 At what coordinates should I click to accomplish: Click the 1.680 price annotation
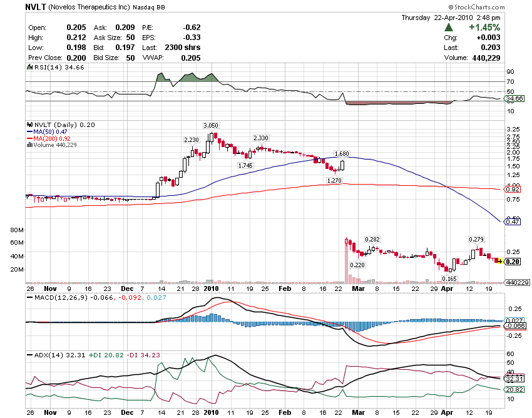pos(342,154)
